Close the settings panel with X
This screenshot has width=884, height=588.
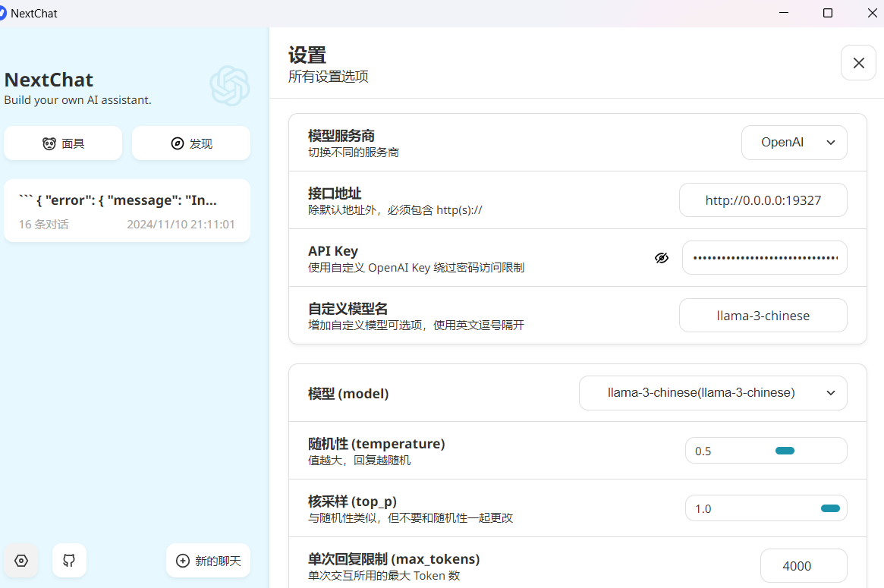pos(858,63)
